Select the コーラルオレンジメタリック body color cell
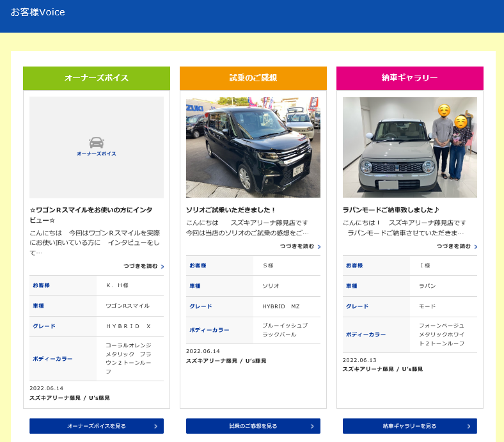Screen dimensions: 504x442 (x=129, y=358)
